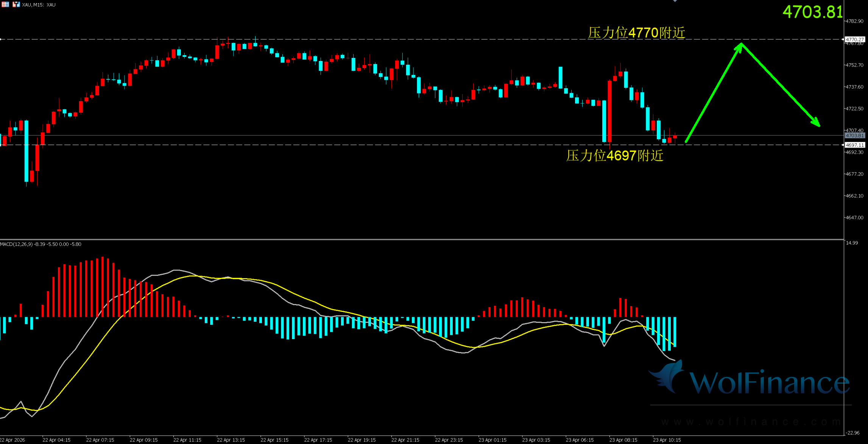The width and height of the screenshot is (868, 444).
Task: Select the 压力位4770附近 text label
Action: tap(636, 33)
